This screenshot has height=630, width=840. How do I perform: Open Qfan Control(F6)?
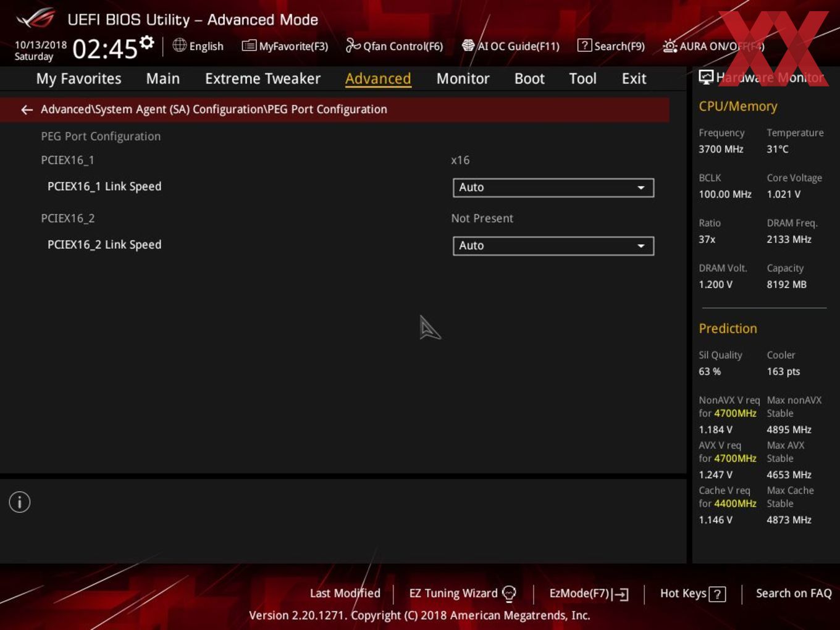(x=394, y=46)
